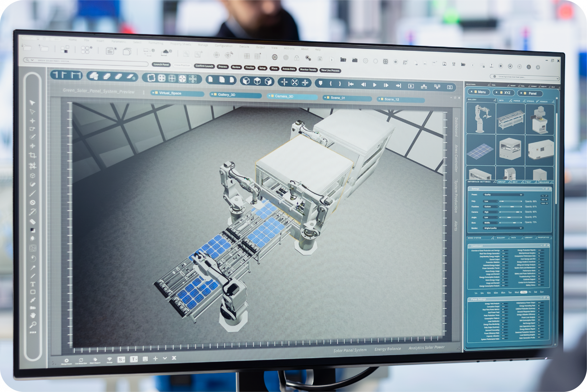Screen dimensions: 587x392
Task: Click the first 3D cube view icon
Action: [x=246, y=81]
